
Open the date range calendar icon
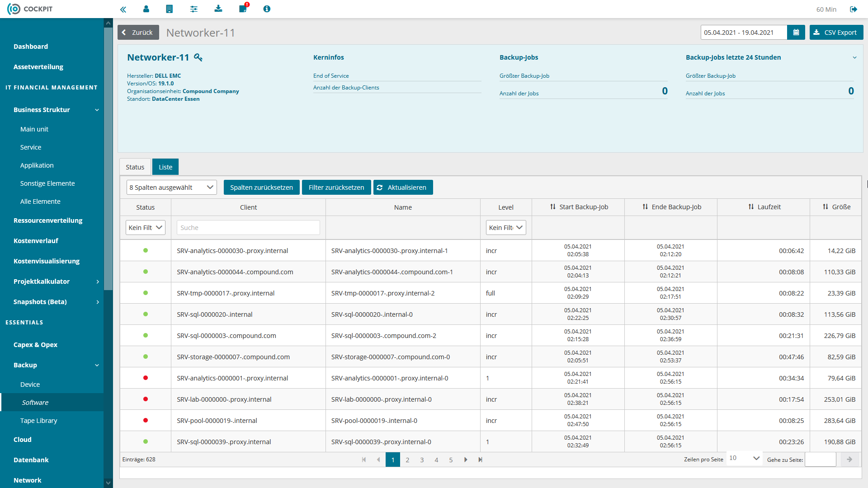pos(796,33)
